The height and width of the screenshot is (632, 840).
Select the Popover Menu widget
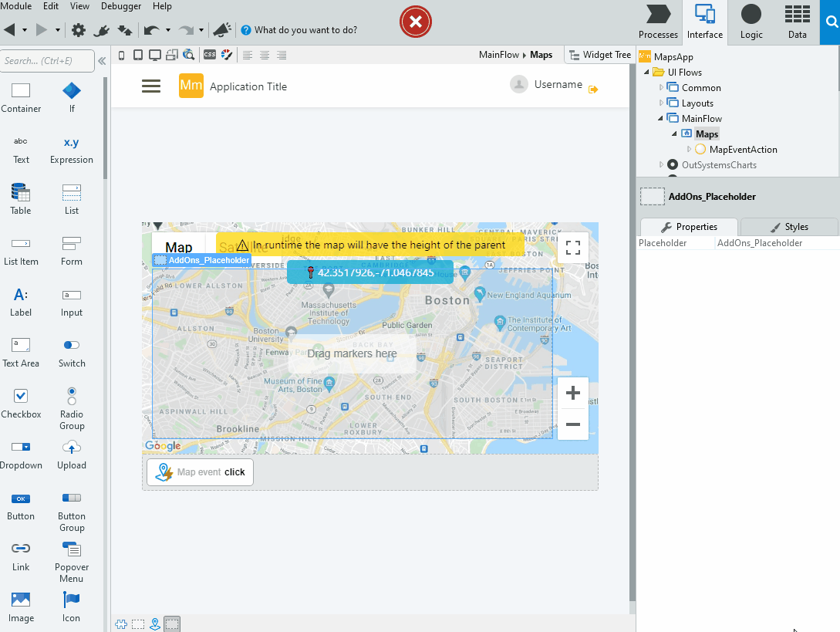click(71, 562)
